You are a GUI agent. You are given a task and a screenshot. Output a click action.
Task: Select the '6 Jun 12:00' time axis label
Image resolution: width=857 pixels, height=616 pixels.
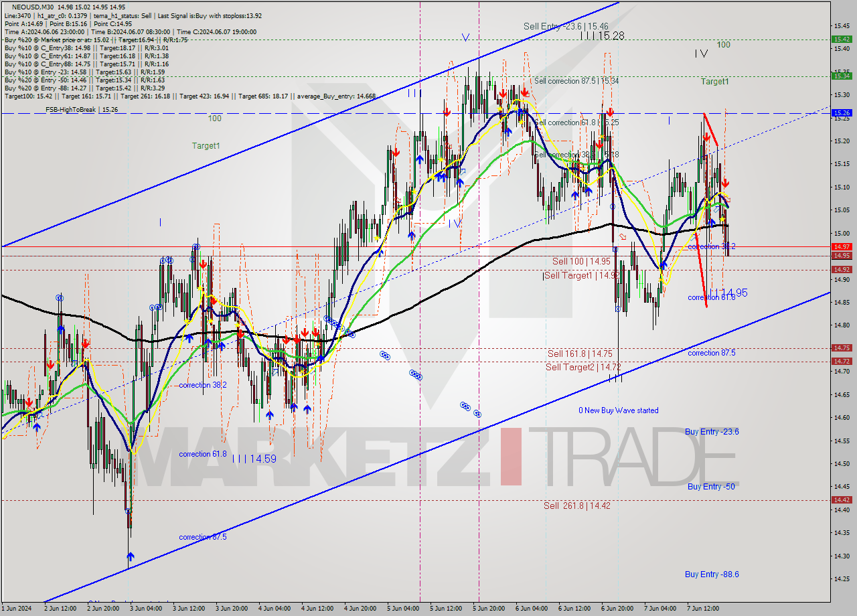575,609
